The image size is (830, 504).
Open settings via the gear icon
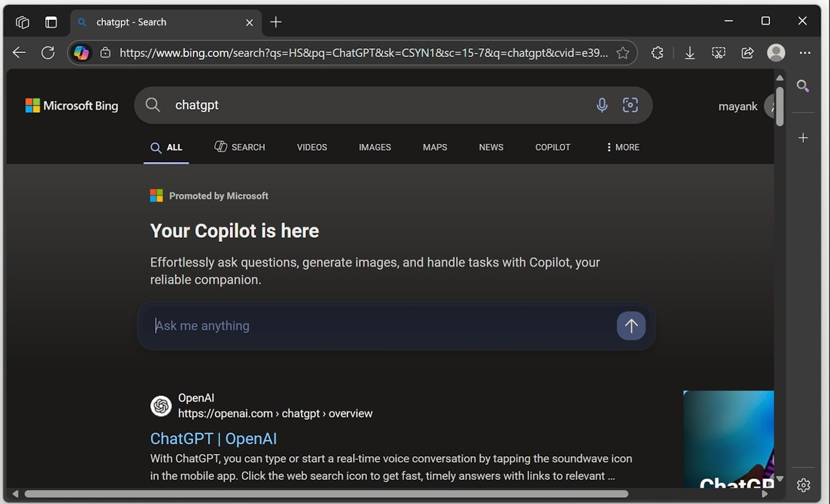(803, 485)
